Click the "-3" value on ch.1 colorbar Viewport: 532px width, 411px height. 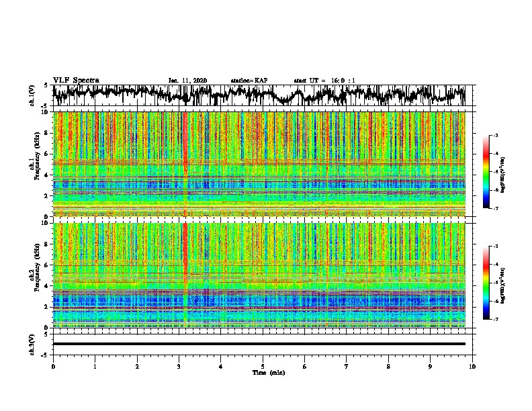tap(496, 136)
